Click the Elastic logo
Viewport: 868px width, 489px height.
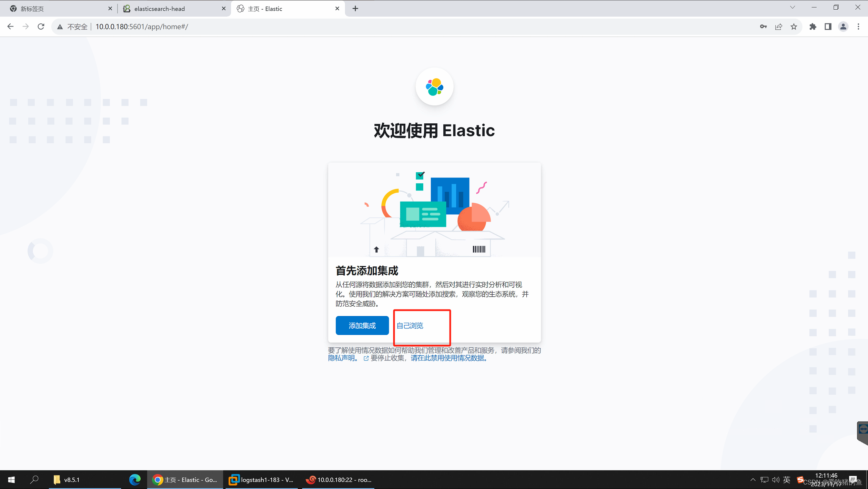click(x=434, y=86)
